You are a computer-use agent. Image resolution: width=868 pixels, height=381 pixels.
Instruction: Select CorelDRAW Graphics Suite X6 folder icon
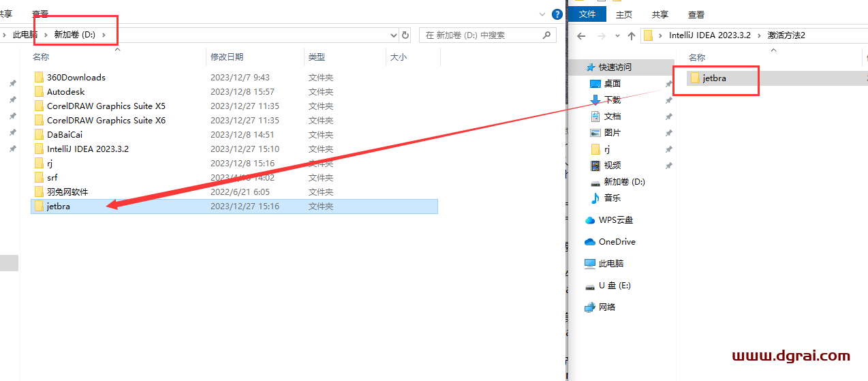tap(39, 120)
